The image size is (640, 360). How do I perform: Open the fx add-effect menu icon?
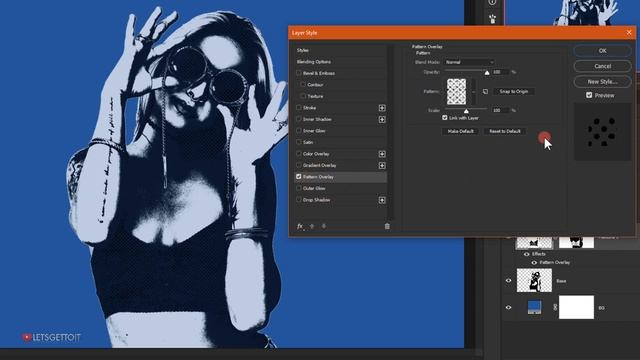click(x=300, y=226)
